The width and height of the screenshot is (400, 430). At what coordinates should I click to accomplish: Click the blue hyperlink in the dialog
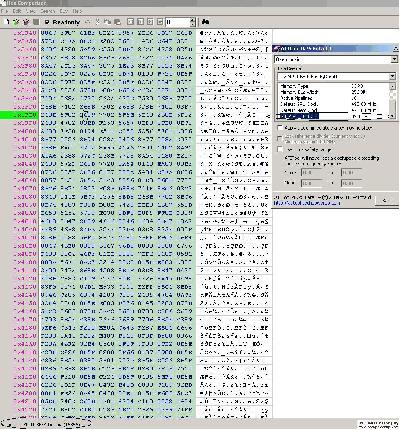tap(307, 203)
